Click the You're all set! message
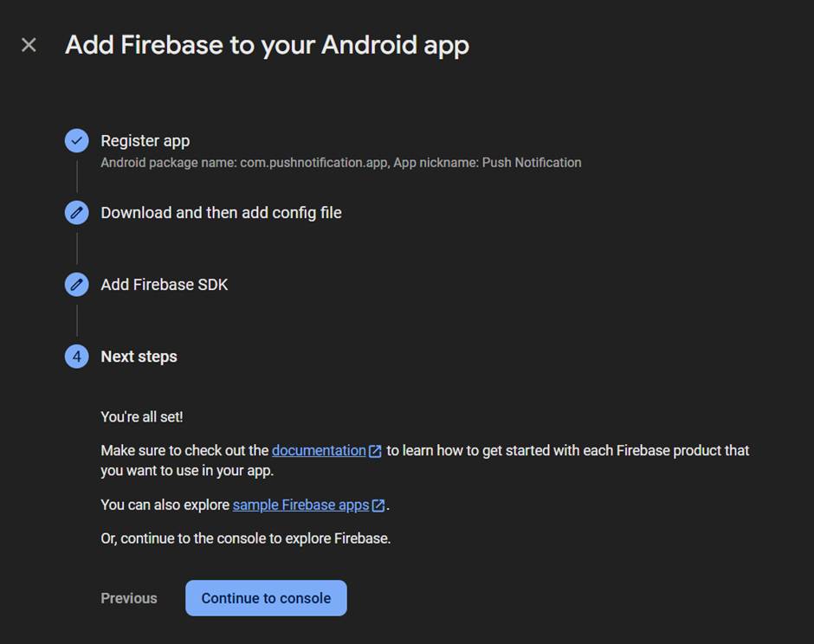814x644 pixels. pyautogui.click(x=142, y=417)
